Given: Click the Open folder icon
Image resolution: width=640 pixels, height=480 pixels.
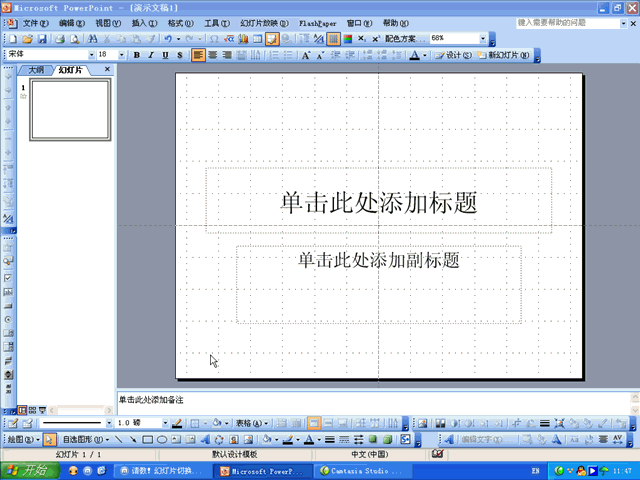Looking at the screenshot, I should point(27,39).
